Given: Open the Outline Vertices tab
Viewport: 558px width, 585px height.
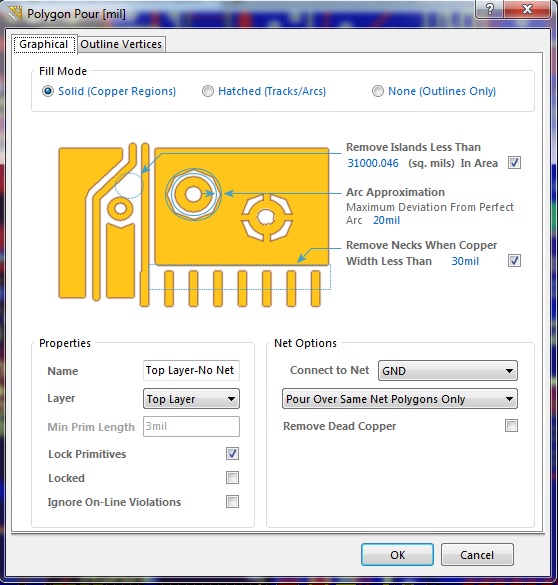Looking at the screenshot, I should click(121, 44).
